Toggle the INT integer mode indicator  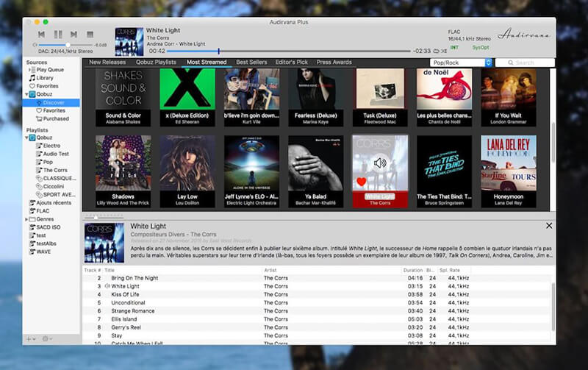coord(454,48)
